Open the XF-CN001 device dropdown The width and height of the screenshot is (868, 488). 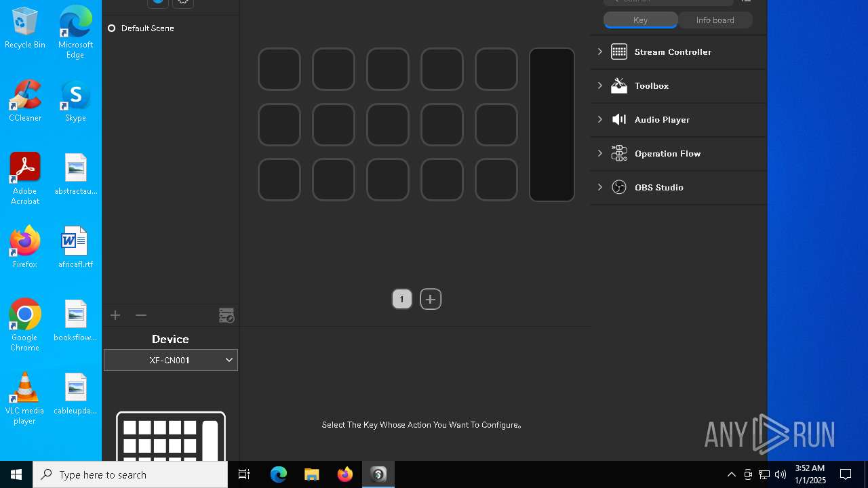click(x=171, y=360)
